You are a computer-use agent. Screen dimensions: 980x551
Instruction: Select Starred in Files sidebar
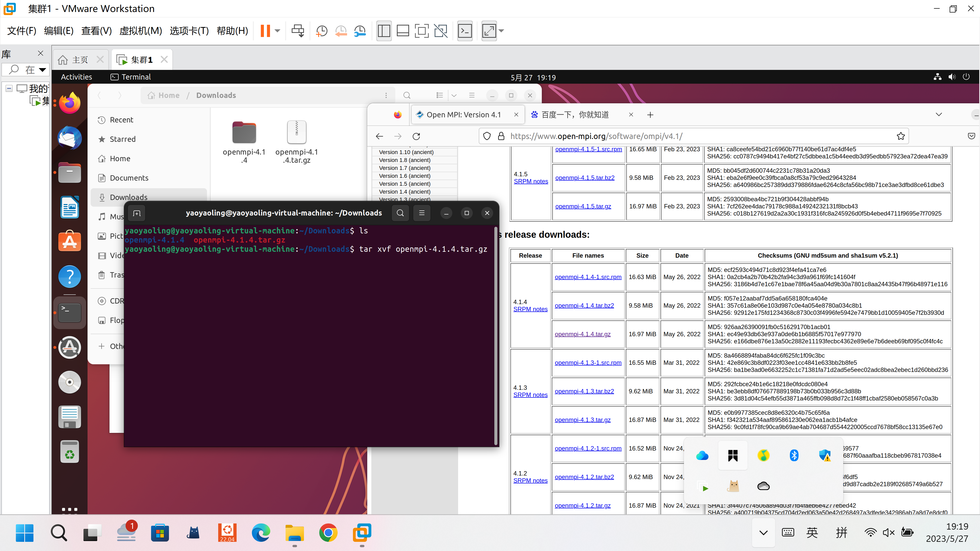148,139
